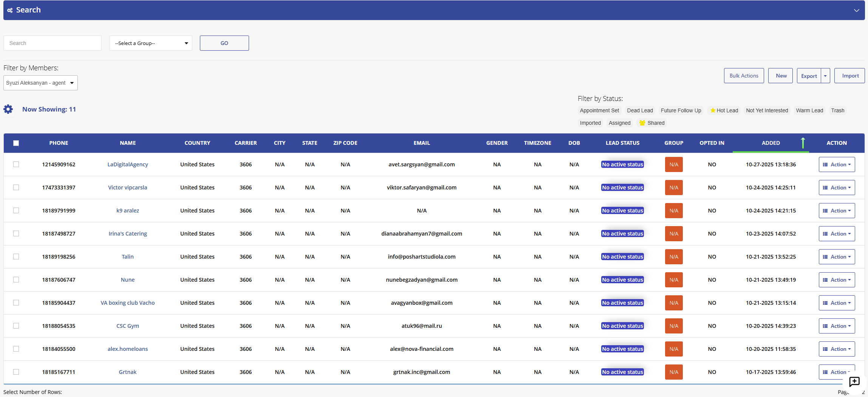Screen dimensions: 868x397
Task: Select the checkbox next to CSC Gym
Action: 16,326
